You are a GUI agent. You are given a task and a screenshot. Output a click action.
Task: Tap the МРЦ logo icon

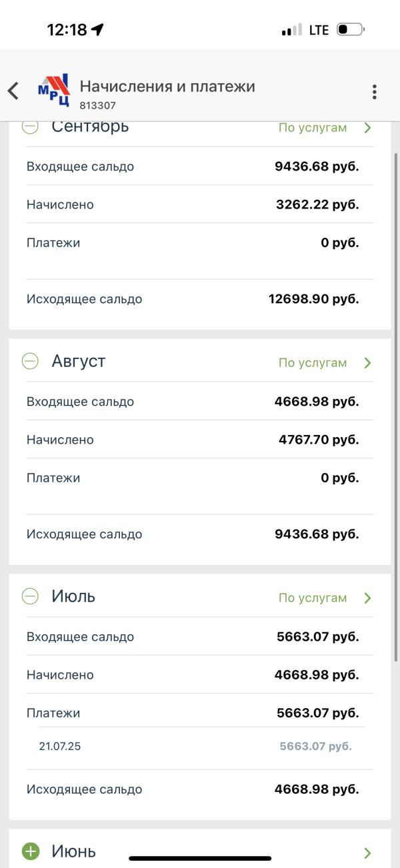53,91
